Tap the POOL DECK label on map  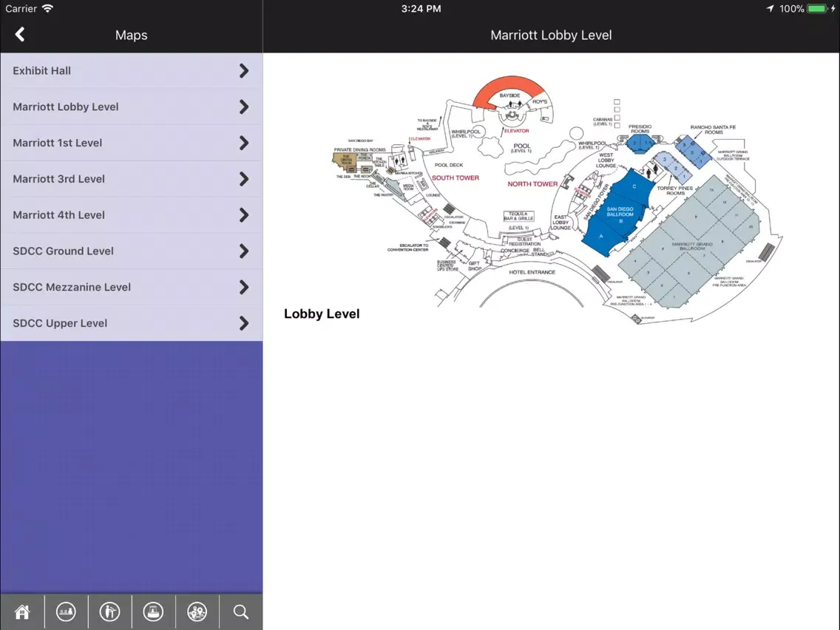(x=449, y=165)
